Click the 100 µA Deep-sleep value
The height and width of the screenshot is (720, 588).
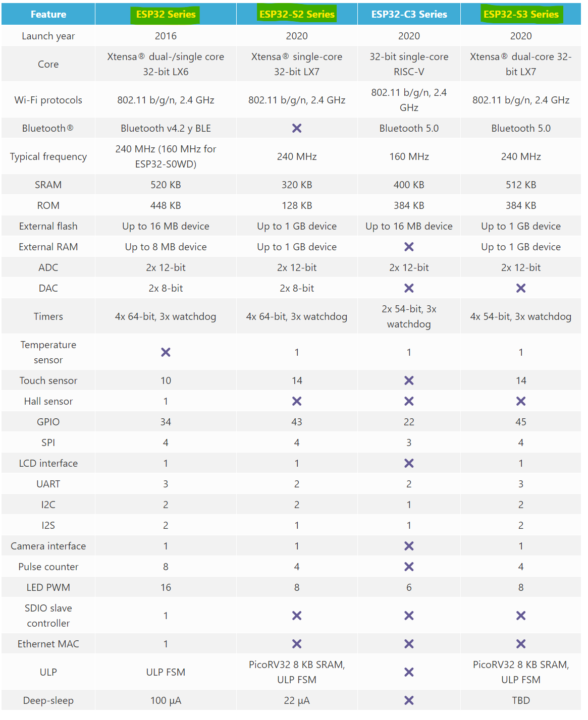click(x=166, y=700)
